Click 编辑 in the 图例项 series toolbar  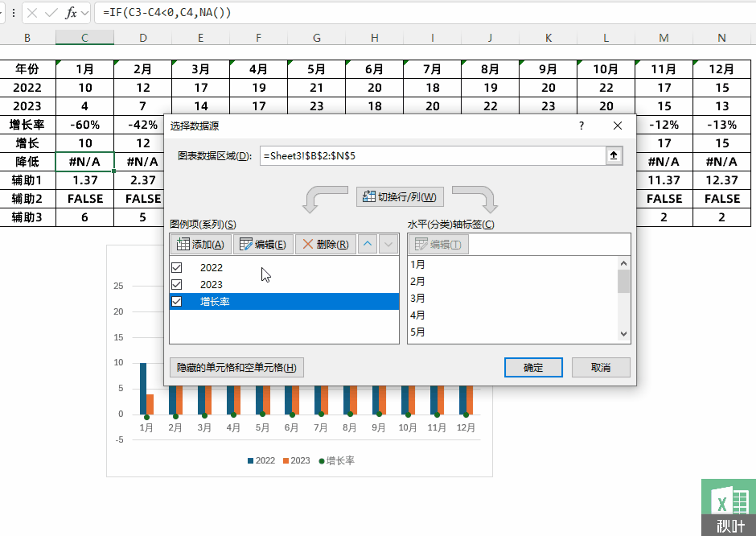(x=263, y=244)
